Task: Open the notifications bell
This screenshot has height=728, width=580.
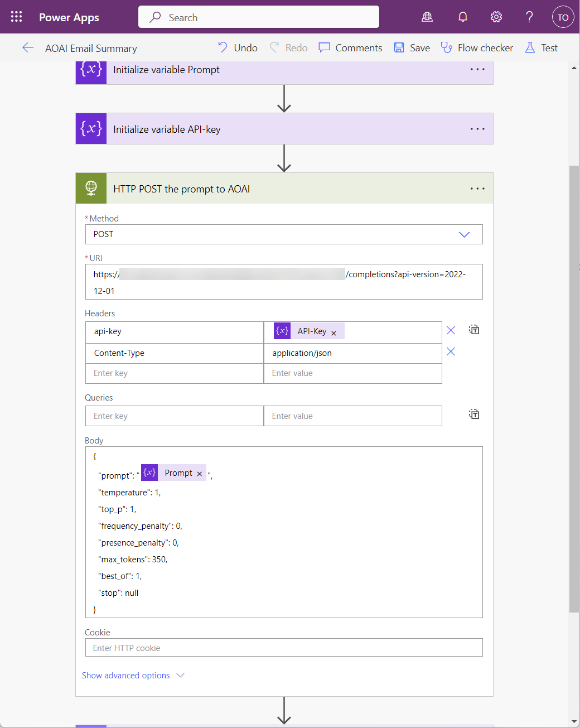Action: coord(462,17)
